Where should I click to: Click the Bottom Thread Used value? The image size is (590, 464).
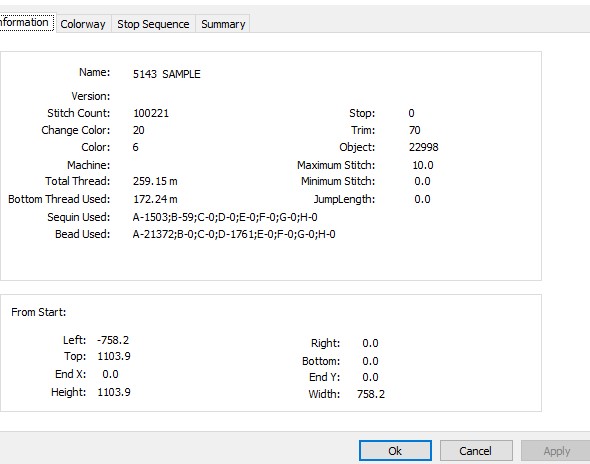(x=155, y=199)
